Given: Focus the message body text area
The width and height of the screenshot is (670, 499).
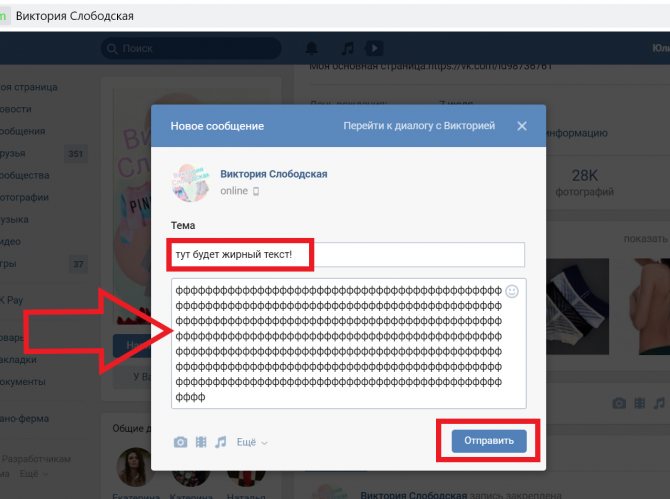Looking at the screenshot, I should pyautogui.click(x=349, y=343).
